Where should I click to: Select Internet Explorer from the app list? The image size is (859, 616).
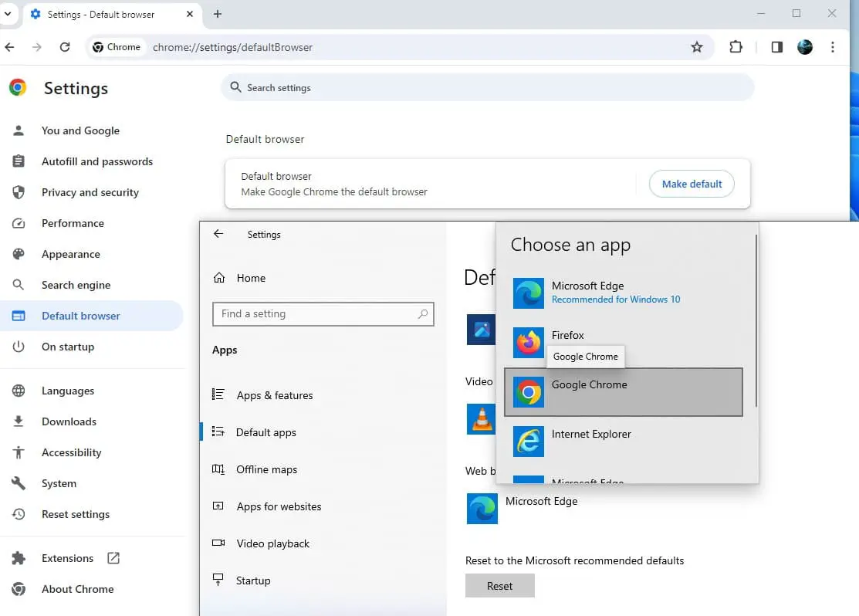coord(591,434)
